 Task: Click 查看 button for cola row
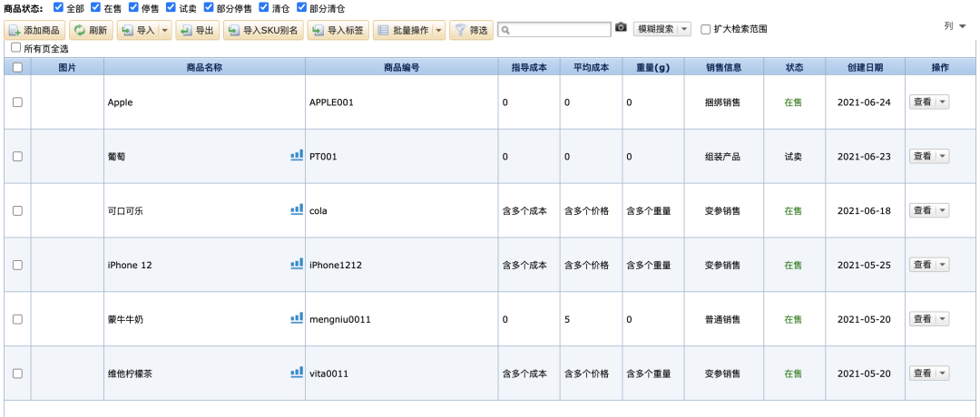point(922,210)
